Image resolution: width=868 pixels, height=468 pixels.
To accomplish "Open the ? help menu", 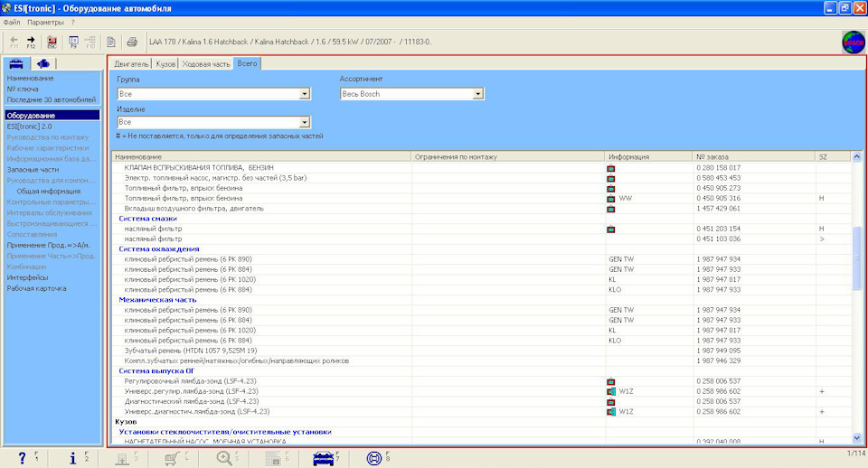I will [x=72, y=23].
